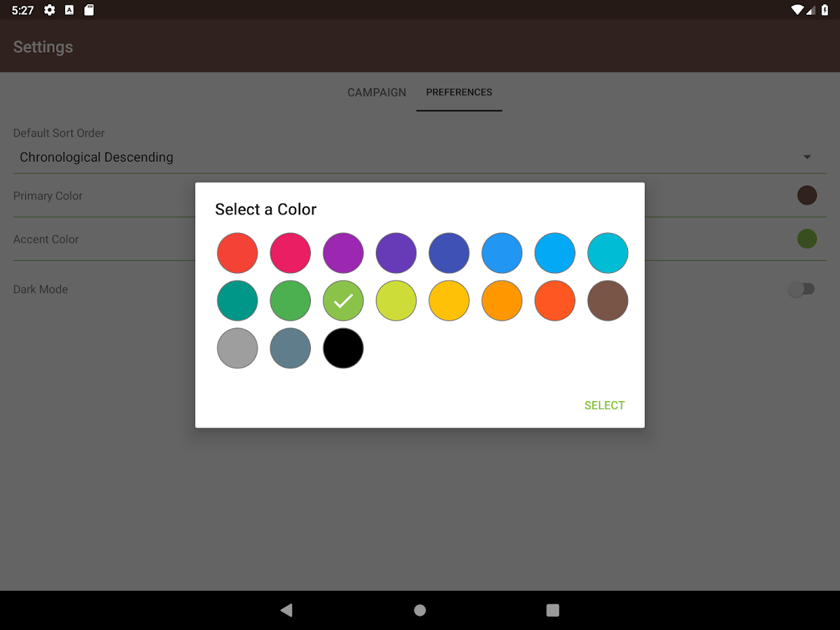The width and height of the screenshot is (840, 630).
Task: Tap the Accent Color green circle
Action: click(x=807, y=239)
